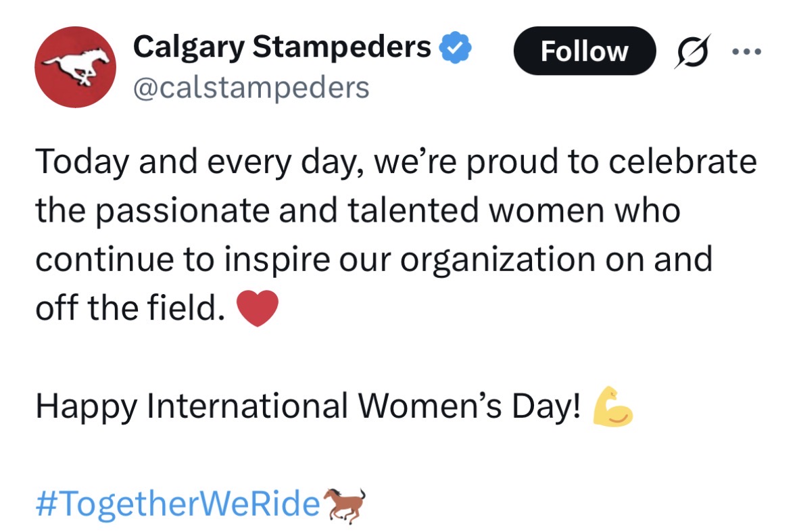
Task: Click the "off the field." text
Action: [128, 309]
